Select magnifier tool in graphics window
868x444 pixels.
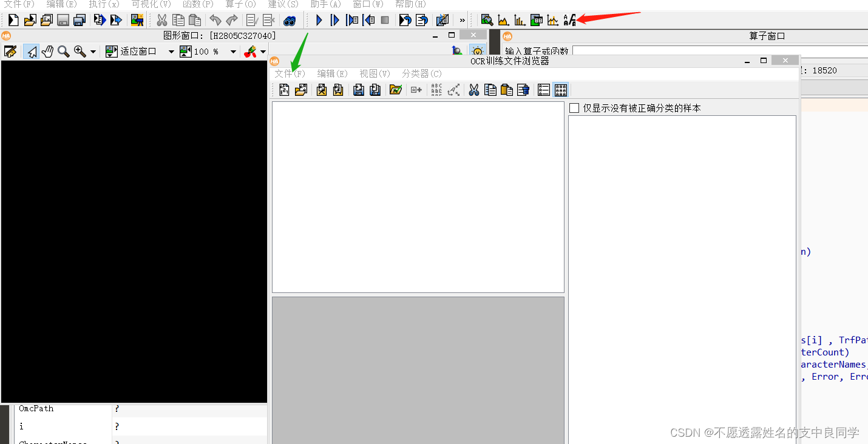point(63,52)
